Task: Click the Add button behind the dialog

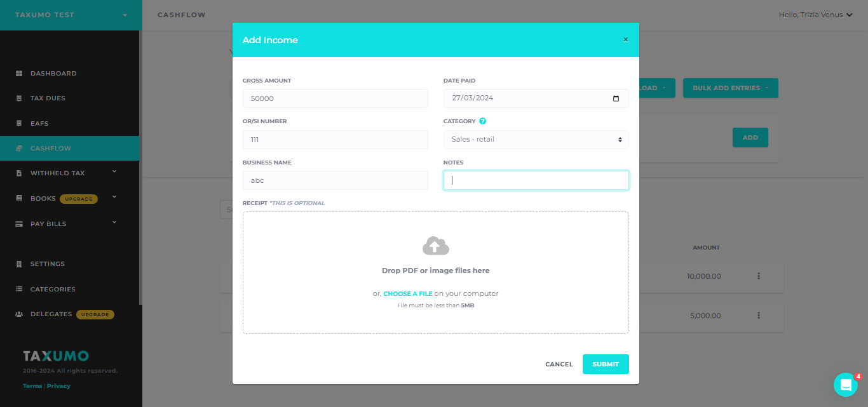Action: [x=750, y=138]
